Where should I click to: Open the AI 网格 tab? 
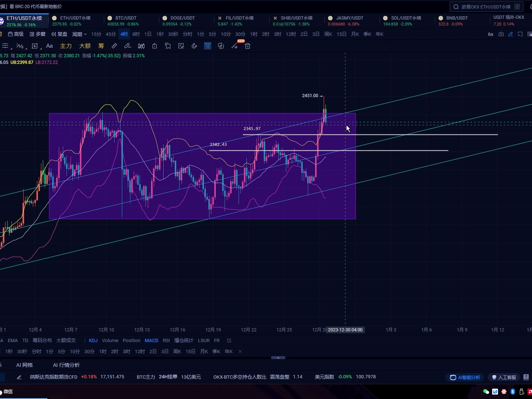click(24, 365)
